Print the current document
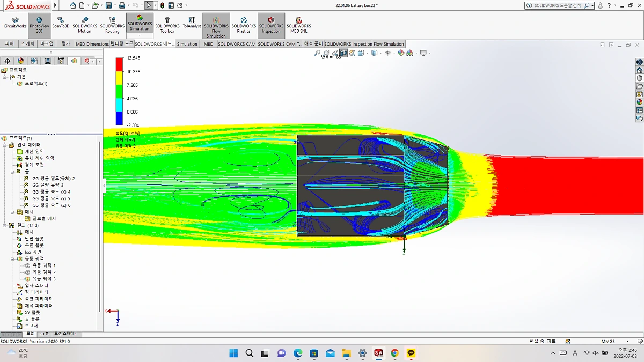 122,5
